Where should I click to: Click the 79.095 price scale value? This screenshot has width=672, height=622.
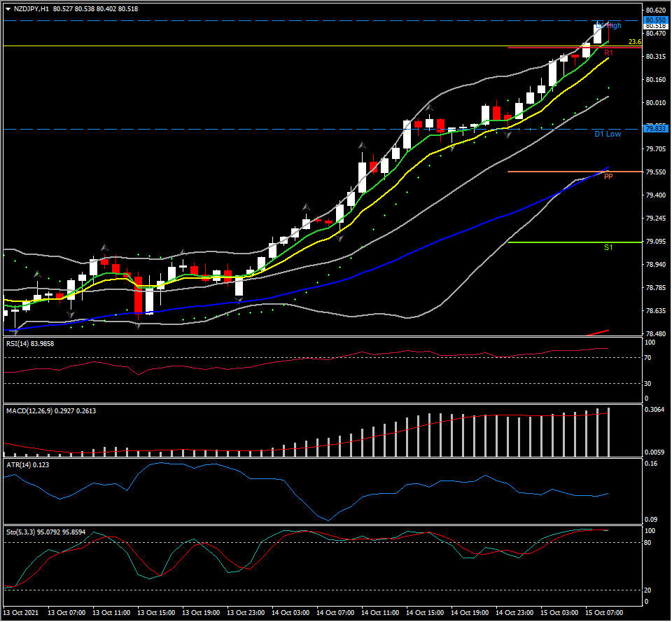[656, 241]
